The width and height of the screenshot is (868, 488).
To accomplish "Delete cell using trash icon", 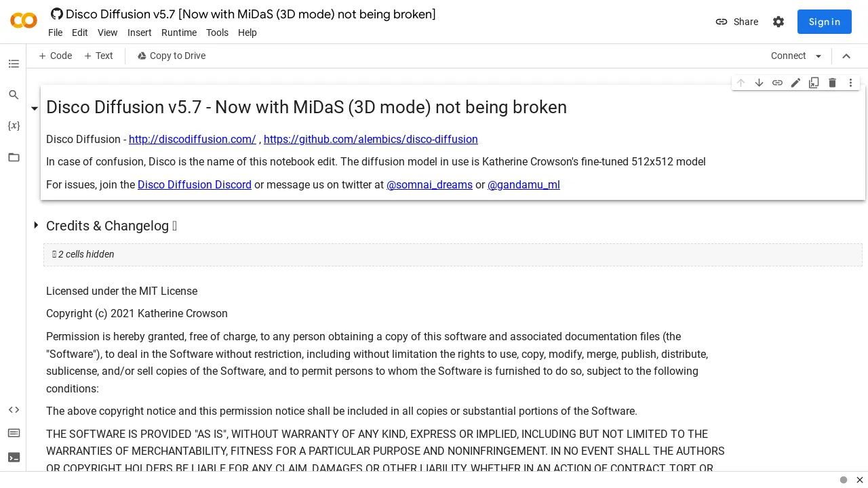I will pos(832,83).
